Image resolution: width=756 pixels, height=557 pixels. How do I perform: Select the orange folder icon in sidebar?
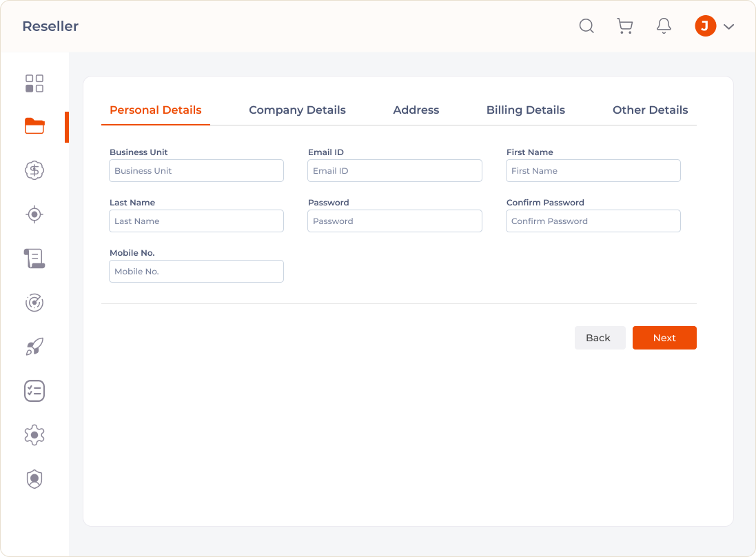[x=34, y=126]
